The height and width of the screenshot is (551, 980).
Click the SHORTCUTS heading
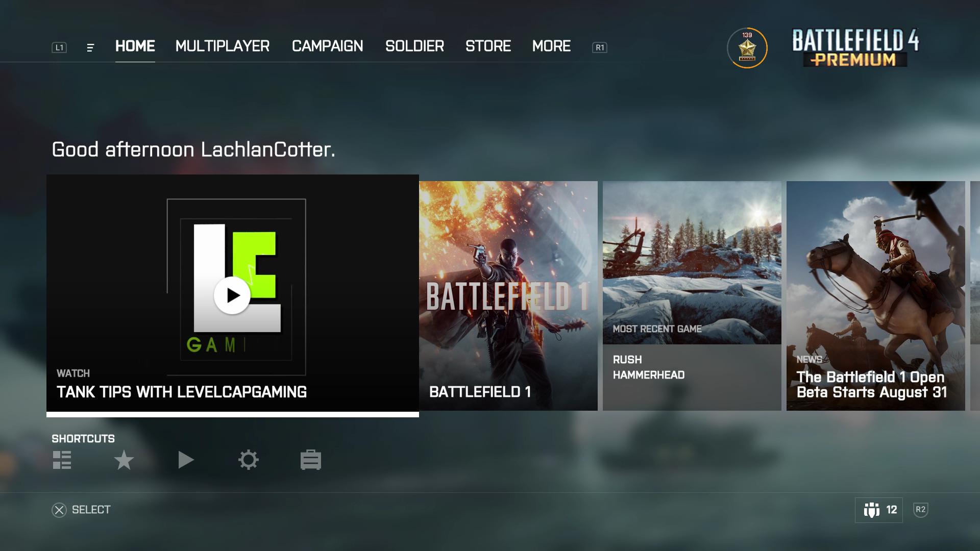pyautogui.click(x=83, y=439)
